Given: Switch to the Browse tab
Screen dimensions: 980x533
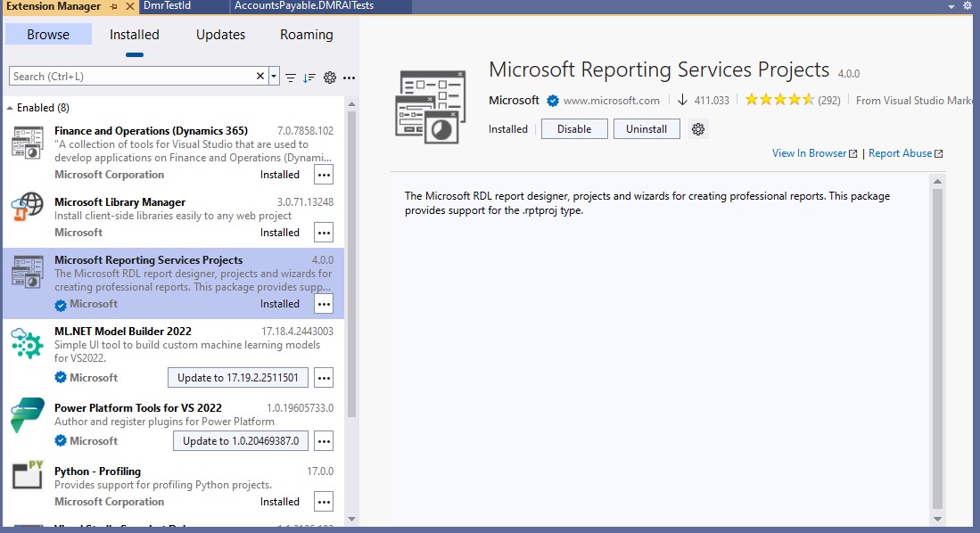Looking at the screenshot, I should pos(48,35).
